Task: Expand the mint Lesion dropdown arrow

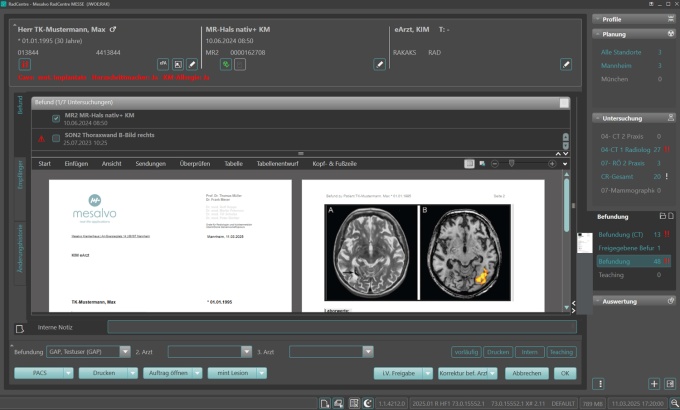Action: click(x=262, y=373)
